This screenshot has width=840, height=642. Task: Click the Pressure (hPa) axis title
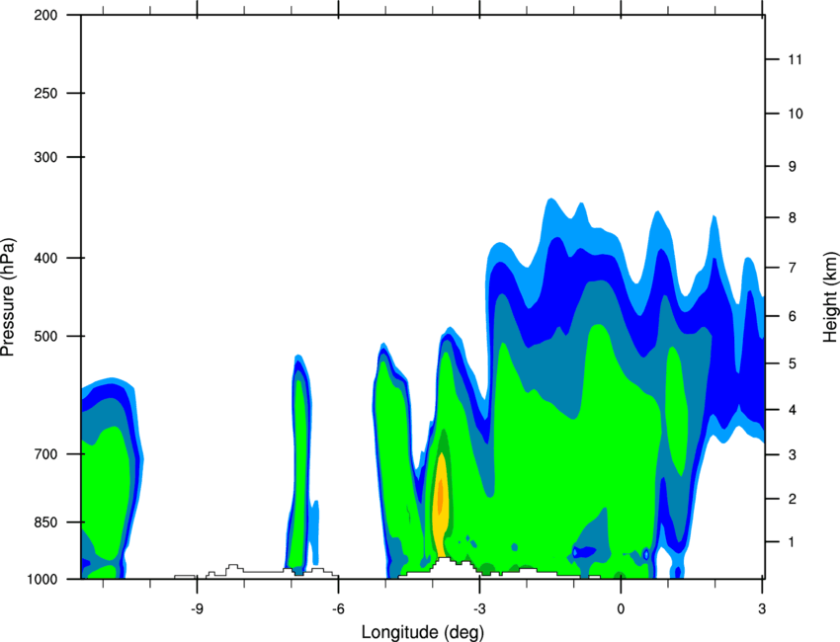(8, 297)
